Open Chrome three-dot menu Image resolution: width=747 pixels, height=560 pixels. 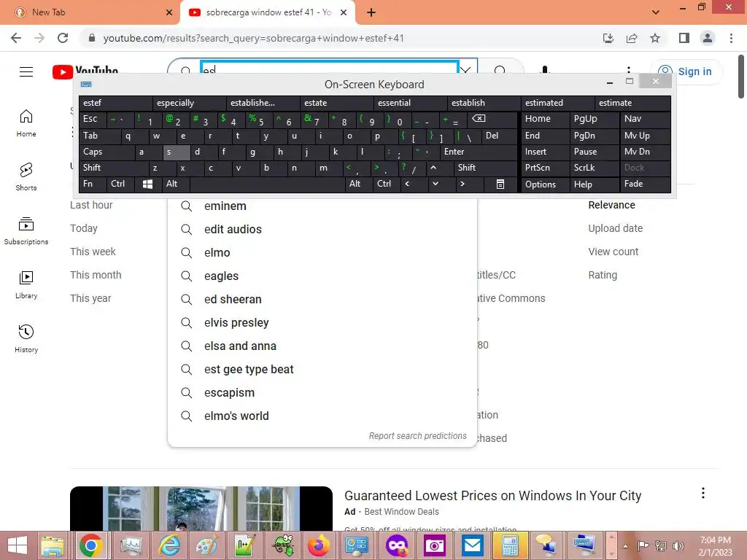click(731, 38)
